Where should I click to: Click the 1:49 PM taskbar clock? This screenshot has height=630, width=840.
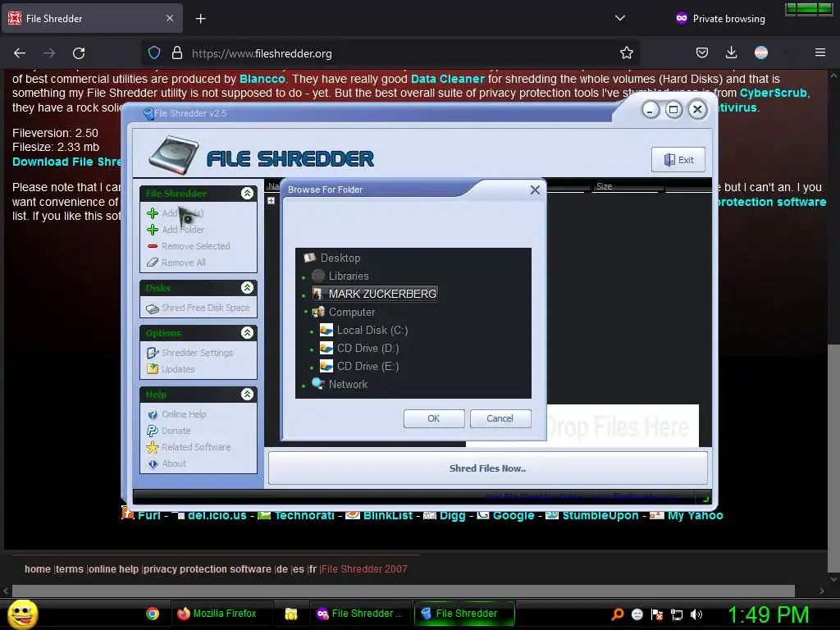tap(768, 614)
